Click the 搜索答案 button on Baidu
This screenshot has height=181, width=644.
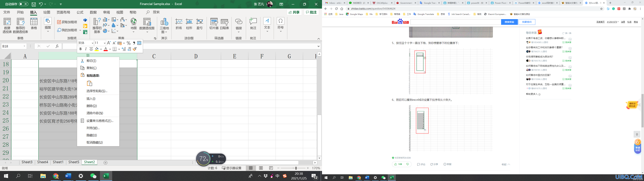click(x=509, y=22)
